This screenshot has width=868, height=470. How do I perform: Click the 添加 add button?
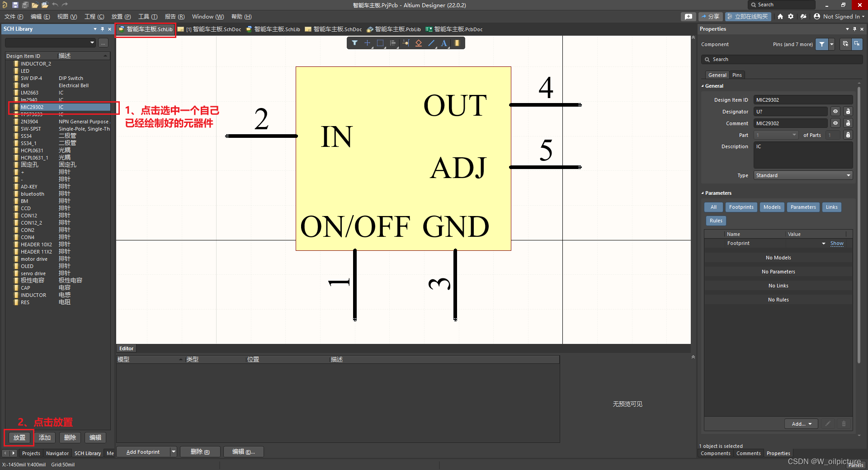pyautogui.click(x=45, y=437)
